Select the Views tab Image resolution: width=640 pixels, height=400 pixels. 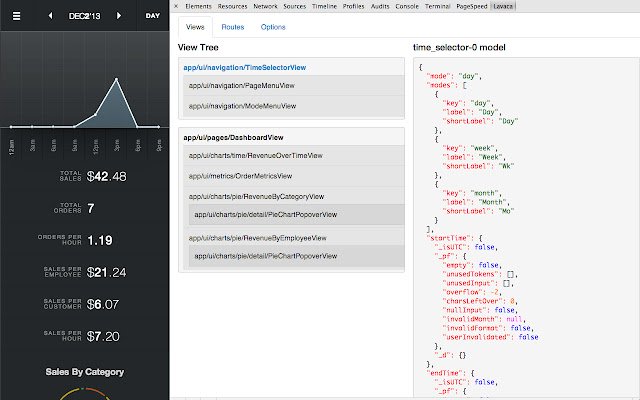[195, 27]
